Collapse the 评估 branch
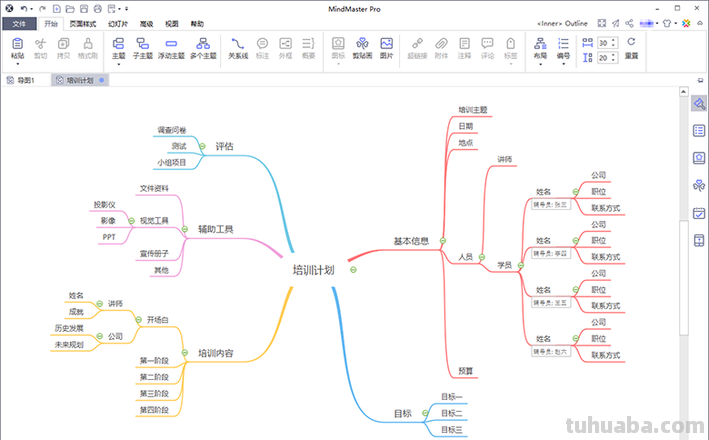 click(203, 147)
